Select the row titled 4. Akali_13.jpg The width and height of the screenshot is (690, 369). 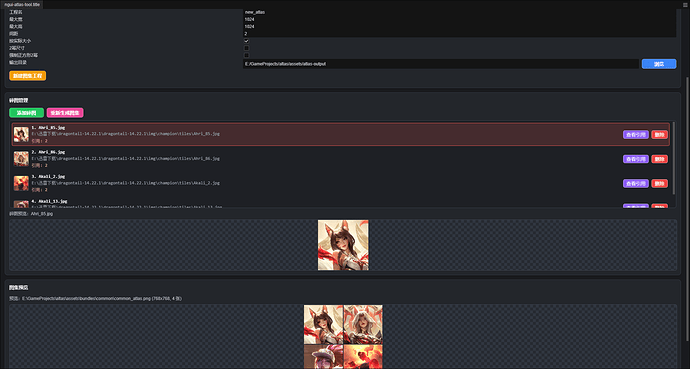click(341, 203)
